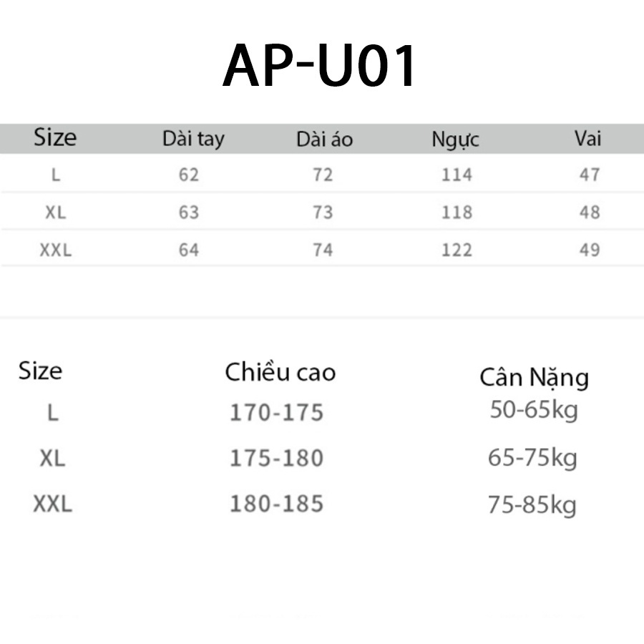
Task: Select the Dài áo column header
Action: coord(324,139)
